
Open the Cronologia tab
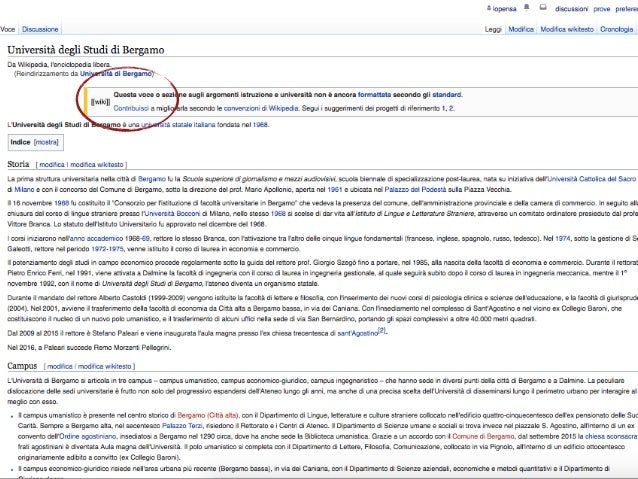click(616, 29)
